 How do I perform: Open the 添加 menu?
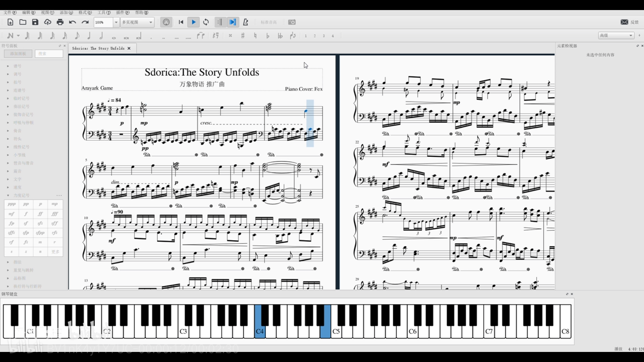point(66,12)
